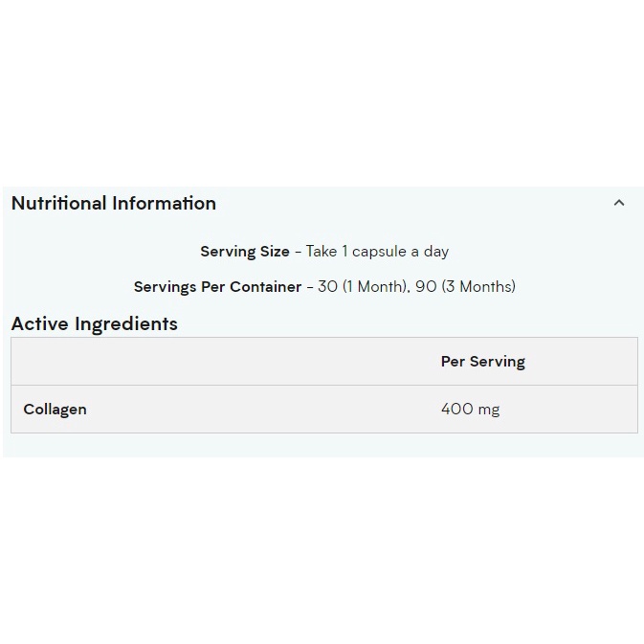Click the '90 (3 Months)' servings text
This screenshot has height=644, width=644.
tap(466, 287)
